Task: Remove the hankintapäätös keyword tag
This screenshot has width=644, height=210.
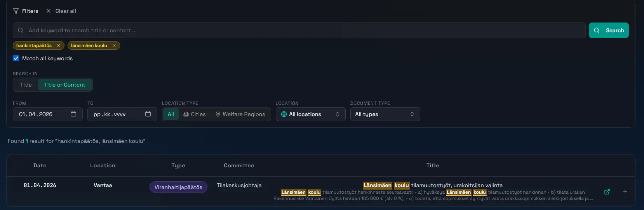Action: coord(59,45)
